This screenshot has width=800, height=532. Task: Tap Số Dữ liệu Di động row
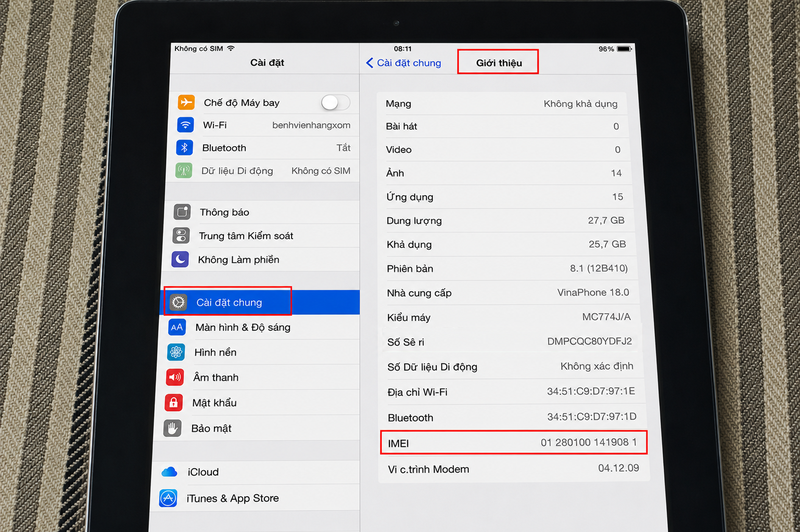point(511,367)
